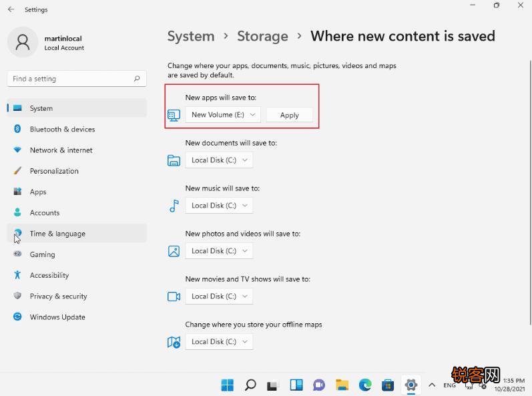This screenshot has width=532, height=396.
Task: Click the photos and videos picture icon
Action: point(174,251)
